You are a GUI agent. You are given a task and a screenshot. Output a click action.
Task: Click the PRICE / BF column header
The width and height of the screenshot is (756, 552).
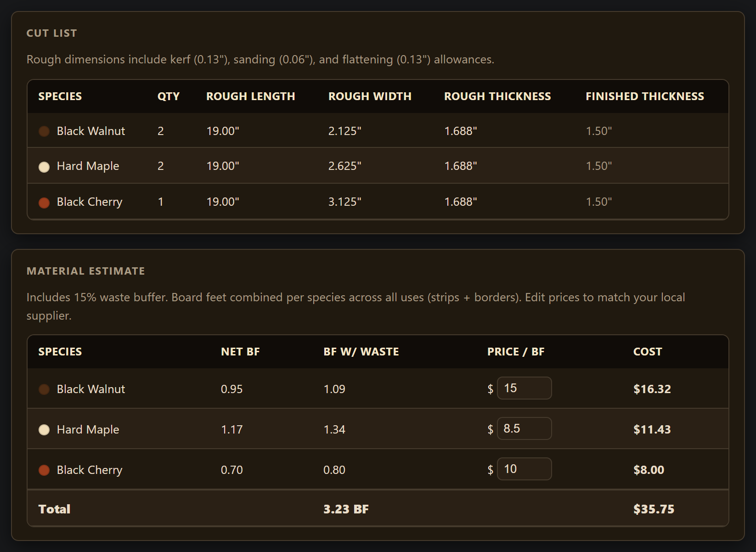tap(516, 352)
